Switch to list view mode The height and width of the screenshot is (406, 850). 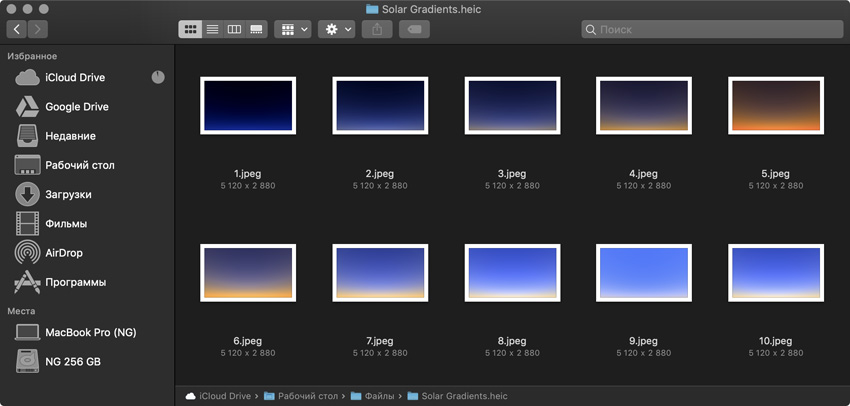click(x=212, y=30)
